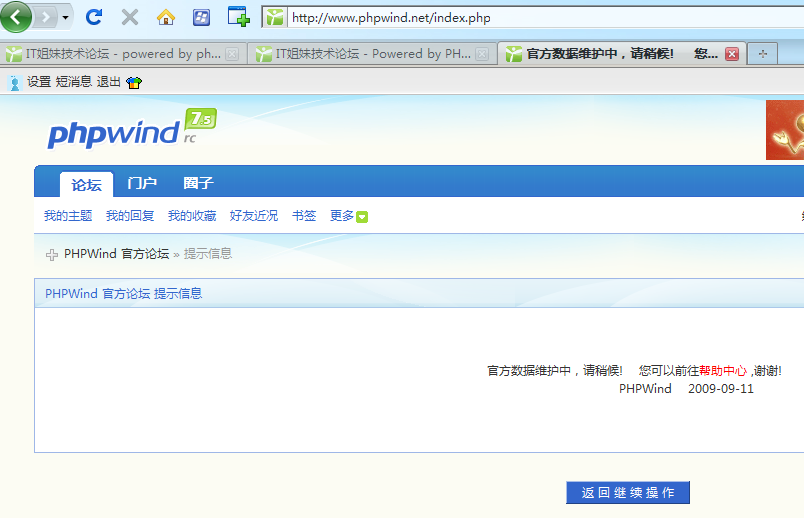Open a new tab with plus button
Viewport: 804px width, 518px height.
click(x=762, y=54)
